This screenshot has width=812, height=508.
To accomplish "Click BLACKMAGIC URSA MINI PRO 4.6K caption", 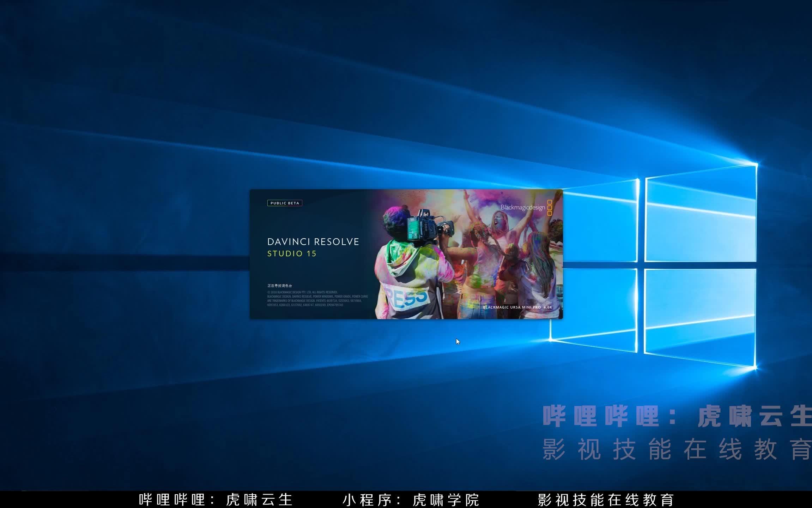I will click(517, 307).
